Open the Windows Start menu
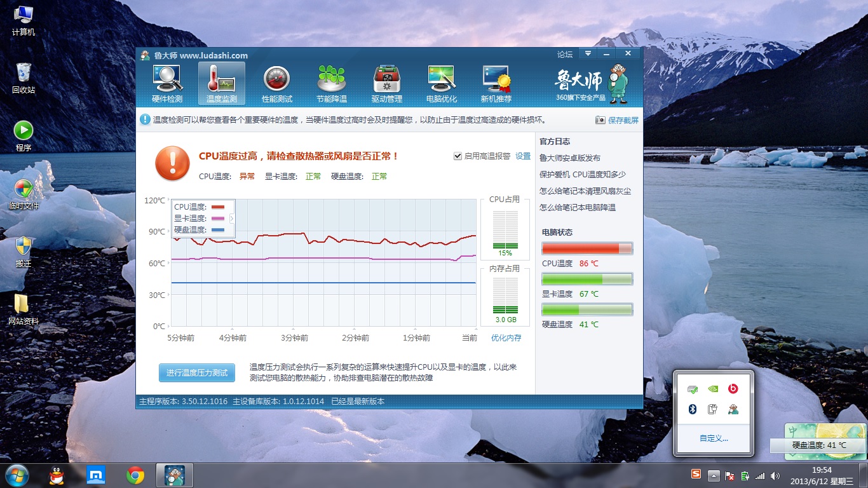 click(x=17, y=475)
